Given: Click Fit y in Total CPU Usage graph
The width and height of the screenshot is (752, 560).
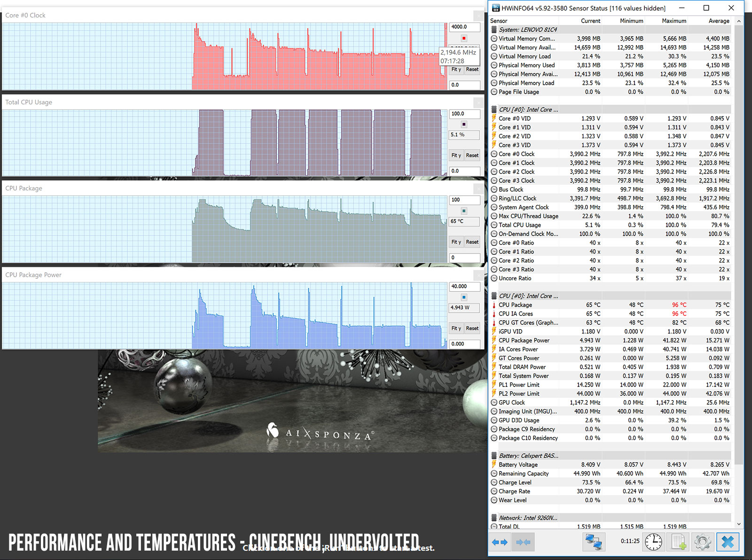Looking at the screenshot, I should click(x=456, y=156).
